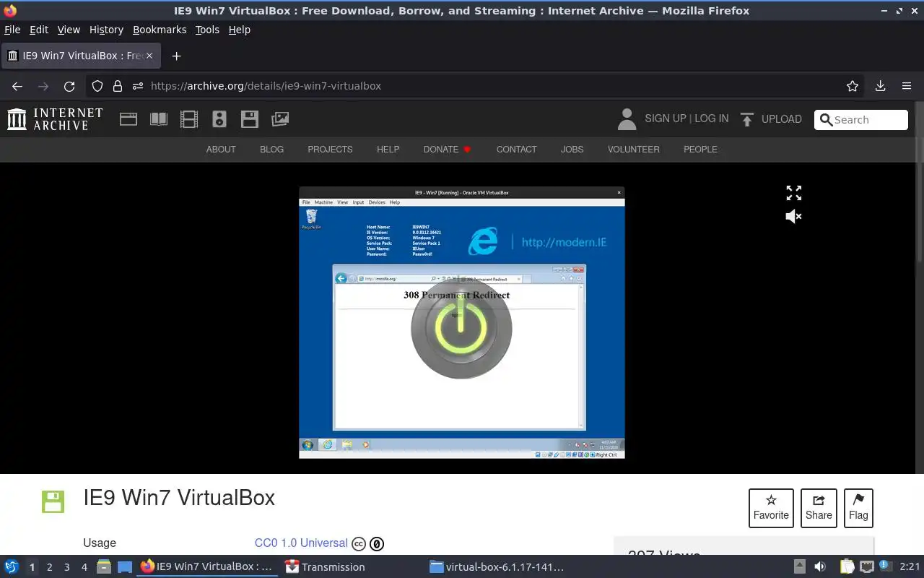The height and width of the screenshot is (578, 924).
Task: Open the Web (Wayback) media icon
Action: point(128,119)
